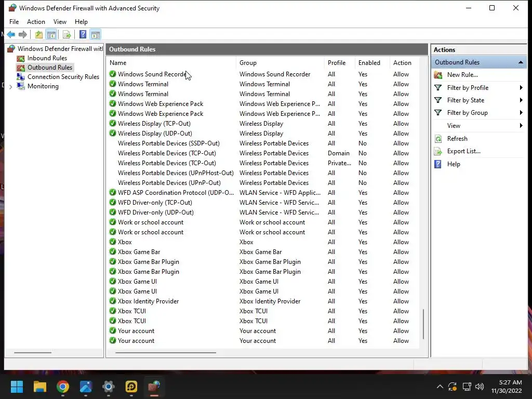Click the Filter by State funnel icon
The height and width of the screenshot is (399, 532).
(438, 100)
